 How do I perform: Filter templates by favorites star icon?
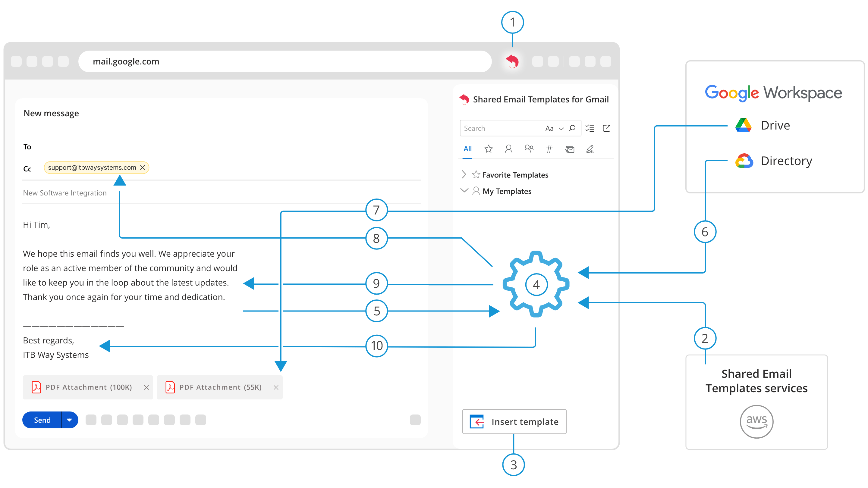pyautogui.click(x=489, y=149)
